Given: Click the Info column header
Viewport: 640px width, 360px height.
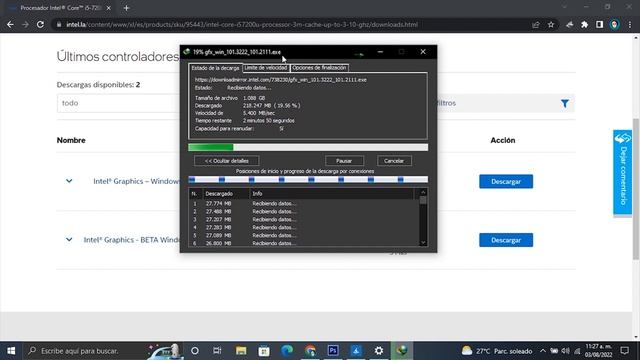Looking at the screenshot, I should [331, 193].
